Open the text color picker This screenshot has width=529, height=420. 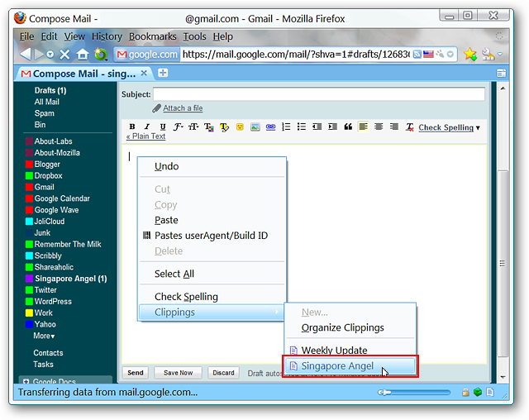209,126
